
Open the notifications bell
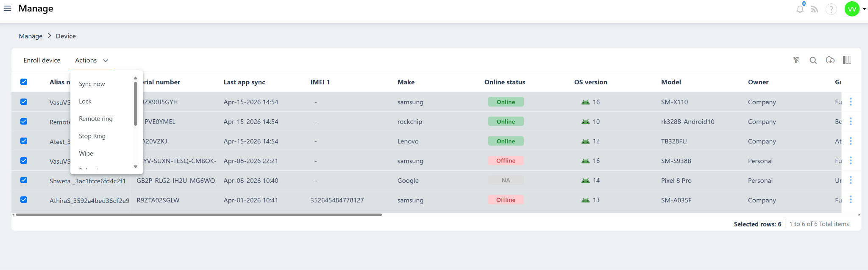(800, 9)
